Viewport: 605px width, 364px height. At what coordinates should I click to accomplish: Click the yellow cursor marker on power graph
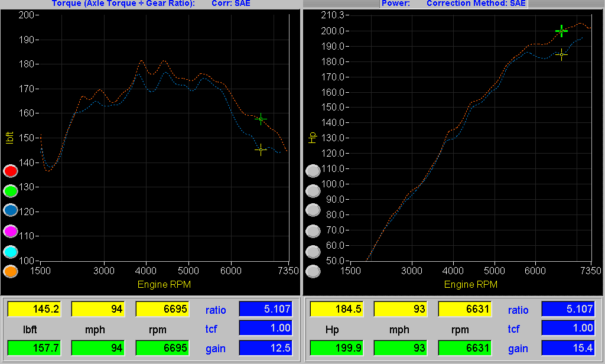561,55
